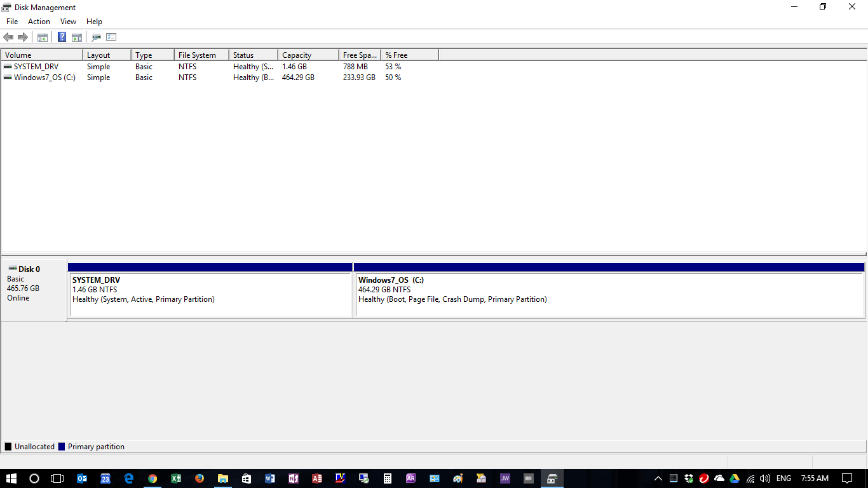The width and height of the screenshot is (868, 488).
Task: Select the SYSTEM_DRV partition in graphical view
Action: click(x=210, y=295)
